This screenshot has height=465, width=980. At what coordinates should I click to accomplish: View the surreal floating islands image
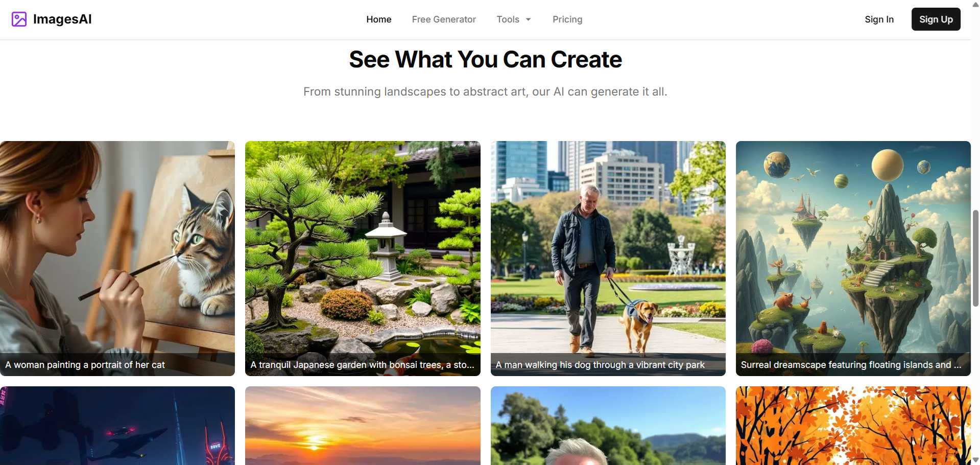tap(853, 259)
